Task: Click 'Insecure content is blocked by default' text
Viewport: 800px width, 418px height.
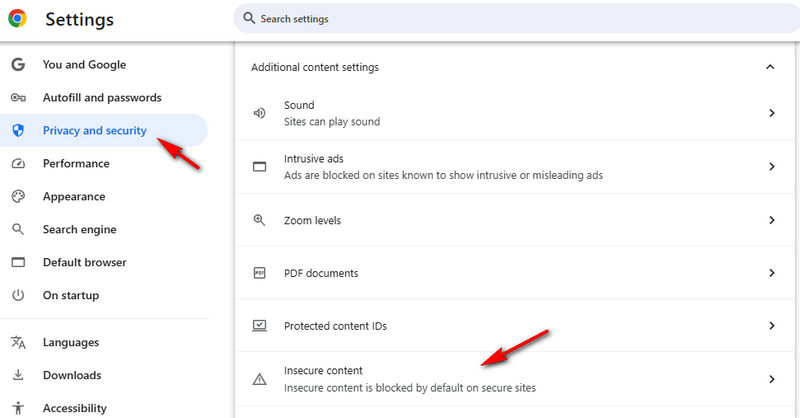Action: tap(410, 388)
